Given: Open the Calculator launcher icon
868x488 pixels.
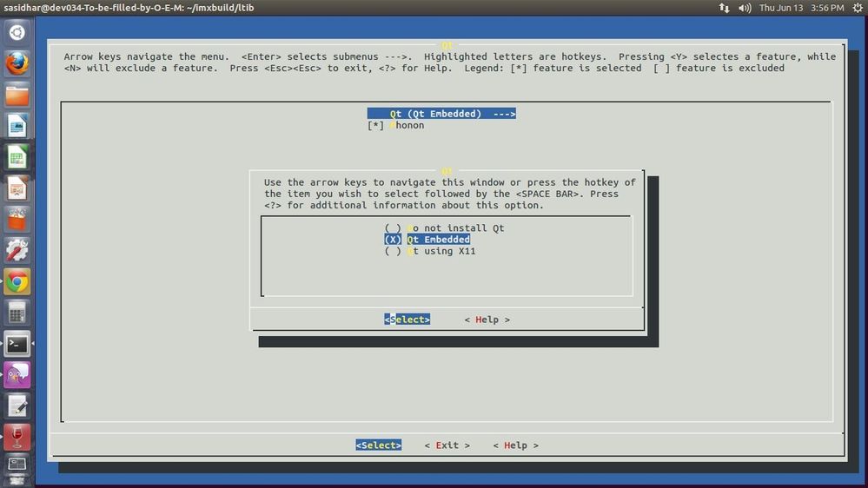Looking at the screenshot, I should pos(17,313).
